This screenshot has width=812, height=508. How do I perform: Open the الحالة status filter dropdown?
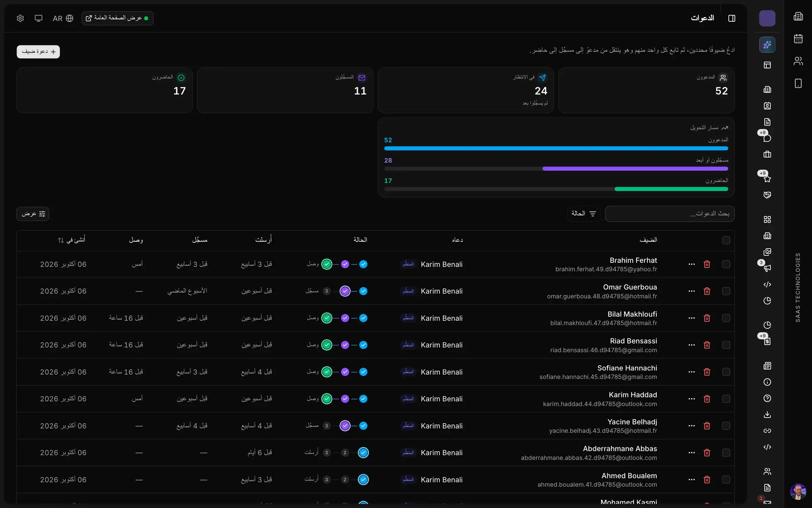[x=584, y=214]
